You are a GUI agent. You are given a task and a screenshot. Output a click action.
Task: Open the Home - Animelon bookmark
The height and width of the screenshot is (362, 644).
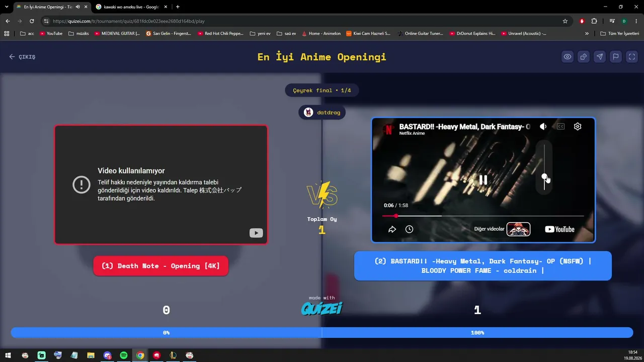[321, 34]
